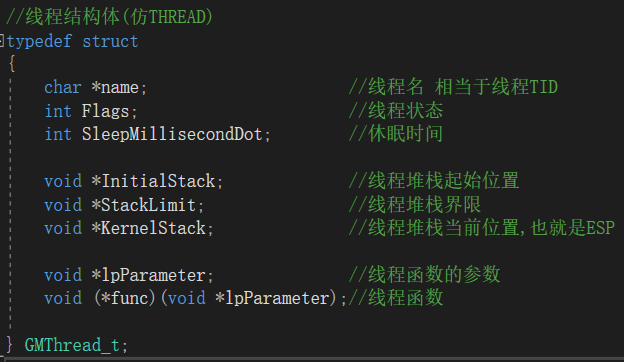624x362 pixels.
Task: Click the opening brace of the struct
Action: [x=12, y=64]
